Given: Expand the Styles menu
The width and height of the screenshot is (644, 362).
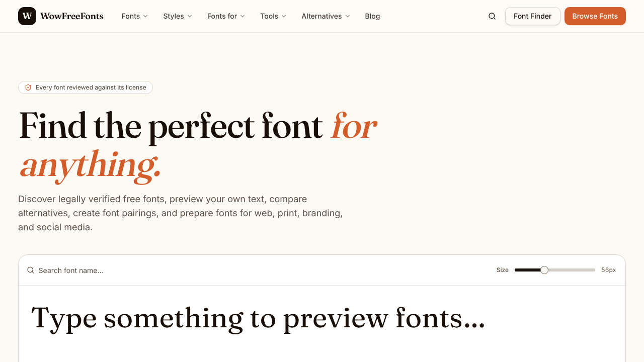Looking at the screenshot, I should tap(178, 16).
